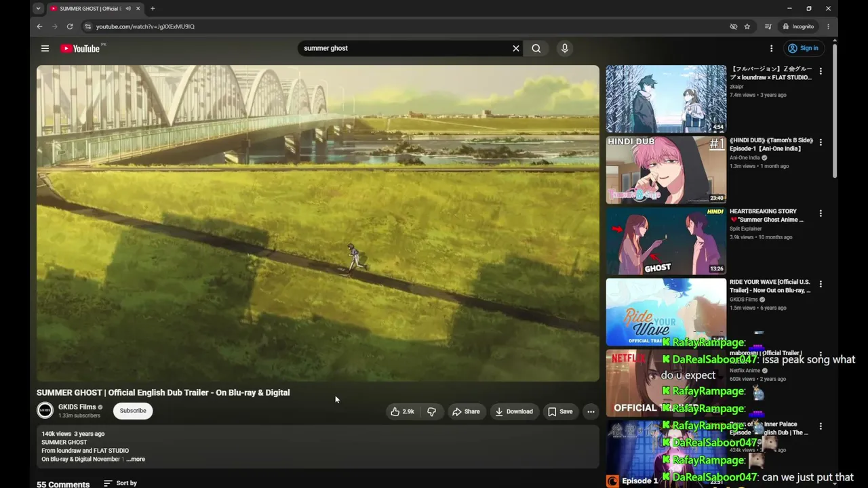Image resolution: width=868 pixels, height=488 pixels.
Task: View site information for youtube.com
Action: 87,26
